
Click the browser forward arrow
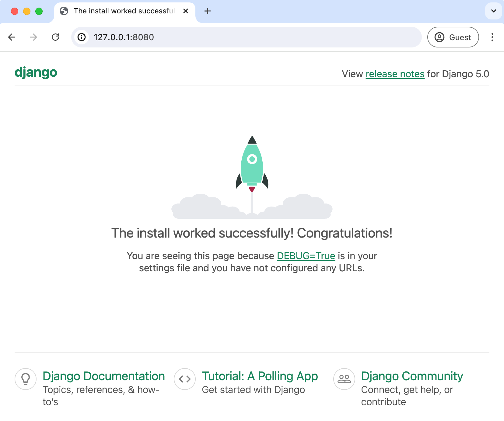click(x=33, y=37)
